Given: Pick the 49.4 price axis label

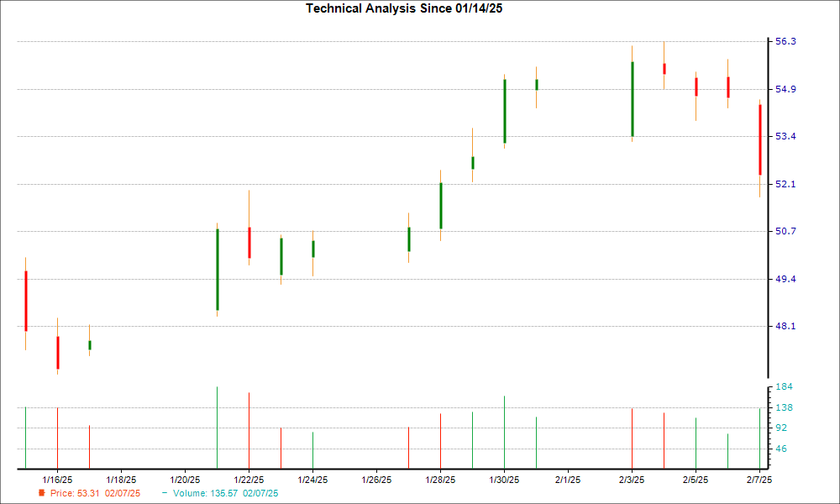Looking at the screenshot, I should point(785,279).
